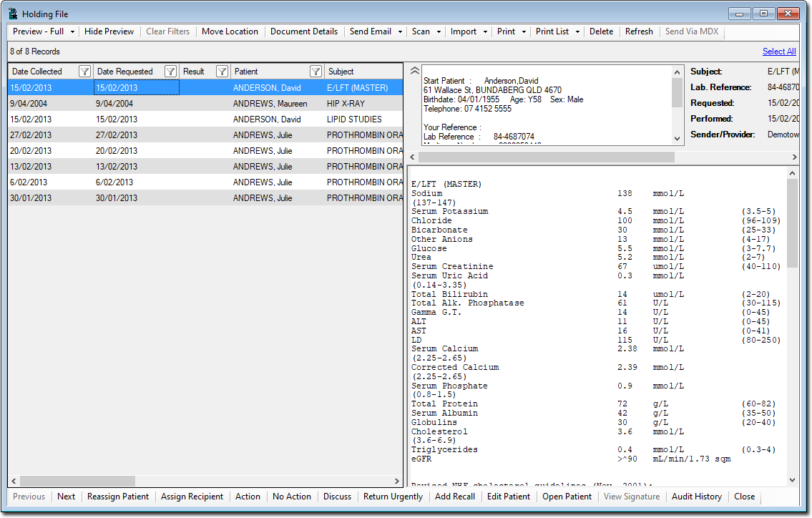Select the ANDREWS, Maureen HIP X-RAY row

click(205, 104)
